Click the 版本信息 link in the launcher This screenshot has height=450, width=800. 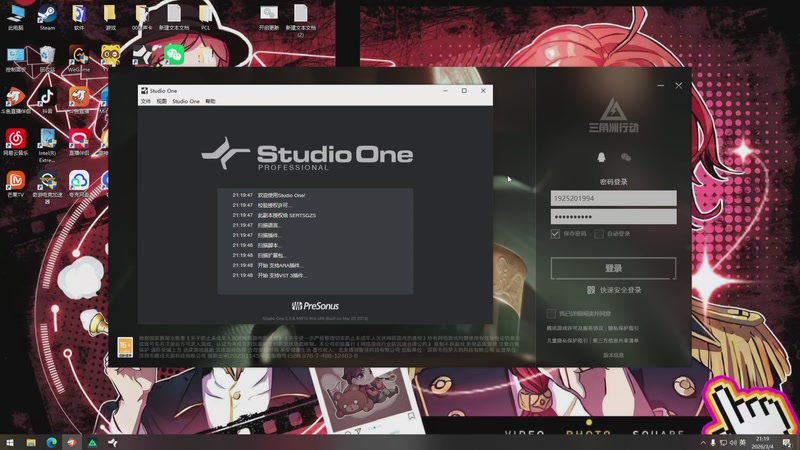point(613,355)
